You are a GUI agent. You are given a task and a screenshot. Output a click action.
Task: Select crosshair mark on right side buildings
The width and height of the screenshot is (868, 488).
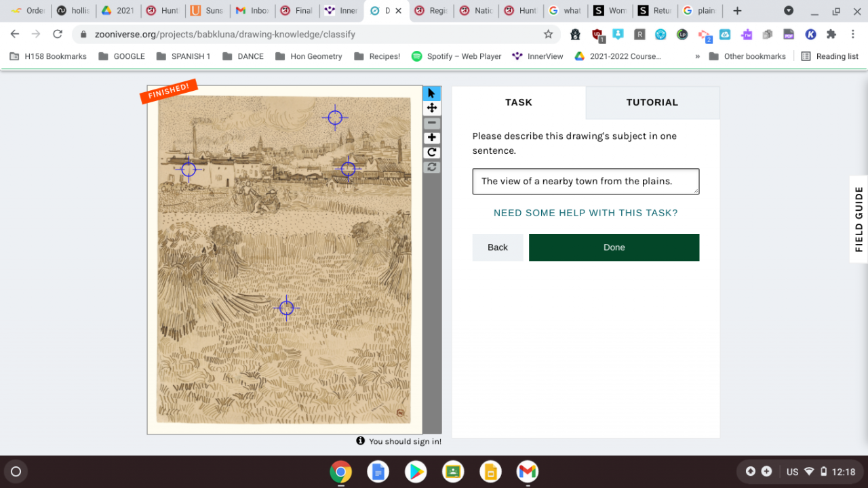click(348, 168)
